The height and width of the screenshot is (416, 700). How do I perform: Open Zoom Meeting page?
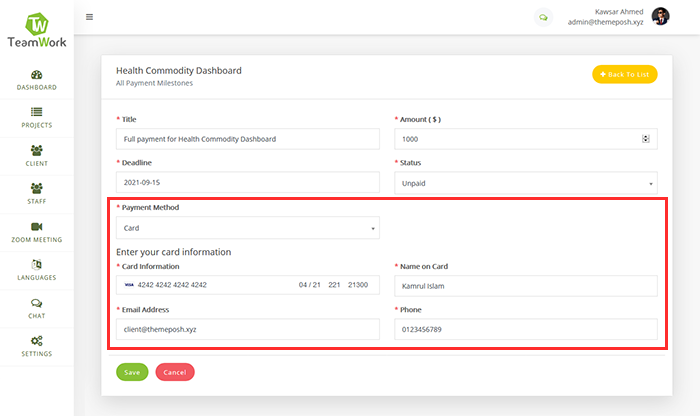tap(37, 232)
